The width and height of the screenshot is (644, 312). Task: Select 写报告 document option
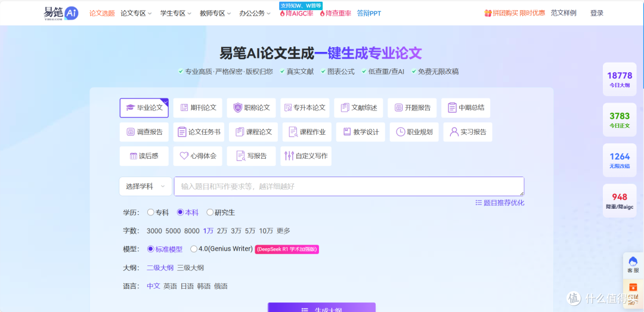[x=252, y=156]
